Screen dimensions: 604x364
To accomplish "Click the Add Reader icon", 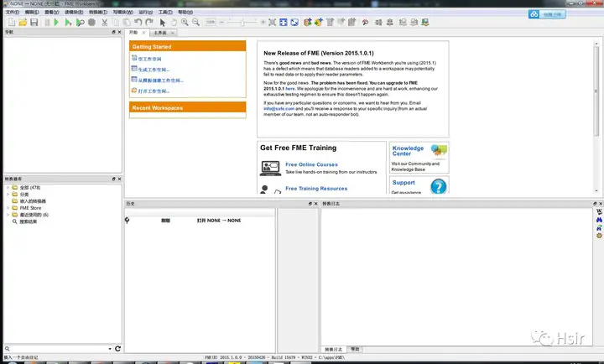I will pyautogui.click(x=307, y=23).
